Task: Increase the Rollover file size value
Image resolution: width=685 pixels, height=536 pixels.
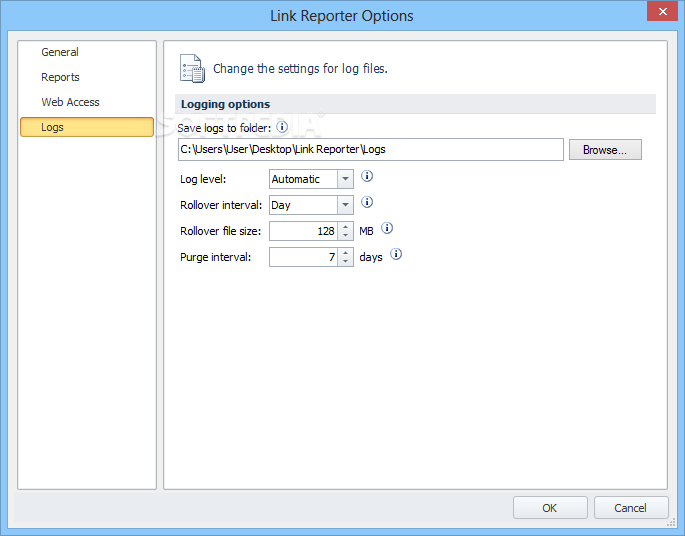Action: pyautogui.click(x=346, y=227)
